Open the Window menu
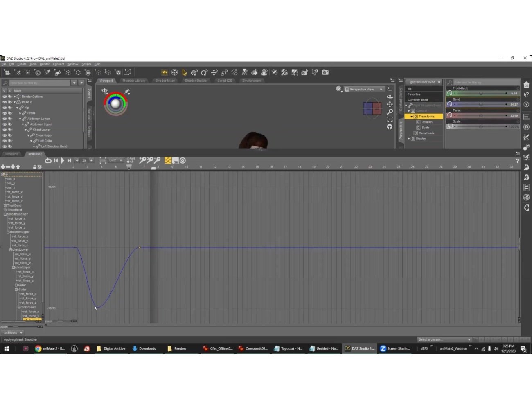The image size is (532, 409). point(73,64)
